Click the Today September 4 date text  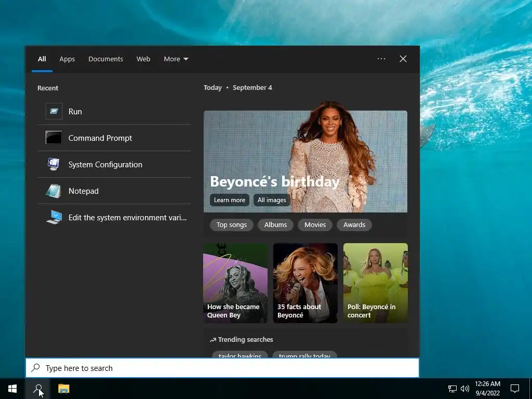point(237,87)
